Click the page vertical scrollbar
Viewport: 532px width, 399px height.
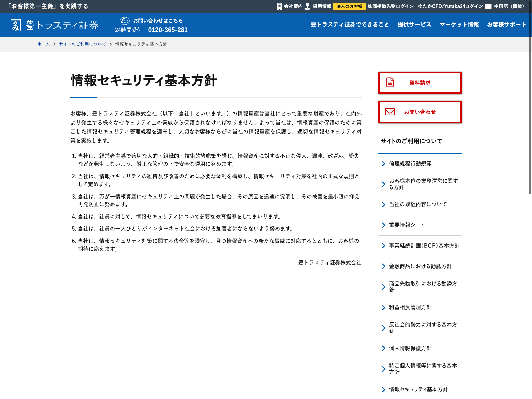(x=530, y=100)
